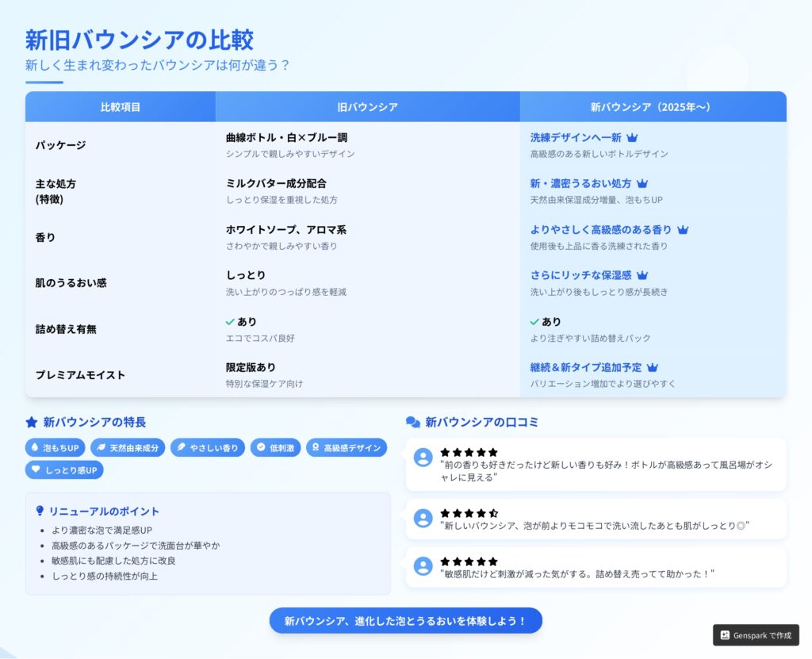This screenshot has height=659, width=812.
Task: Click the シンプルで親しみやすいデザイン description
Action: click(x=290, y=154)
